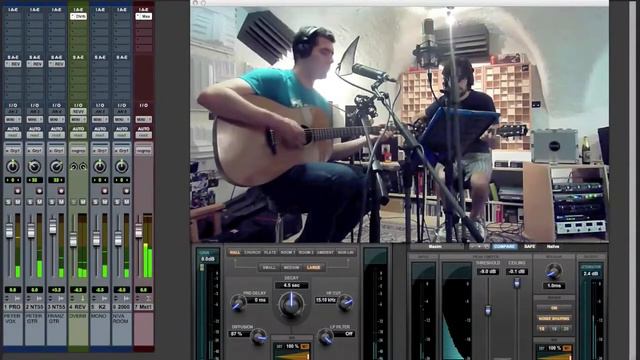
Task: Click Threshold fader in limiter plugin
Action: (488, 311)
